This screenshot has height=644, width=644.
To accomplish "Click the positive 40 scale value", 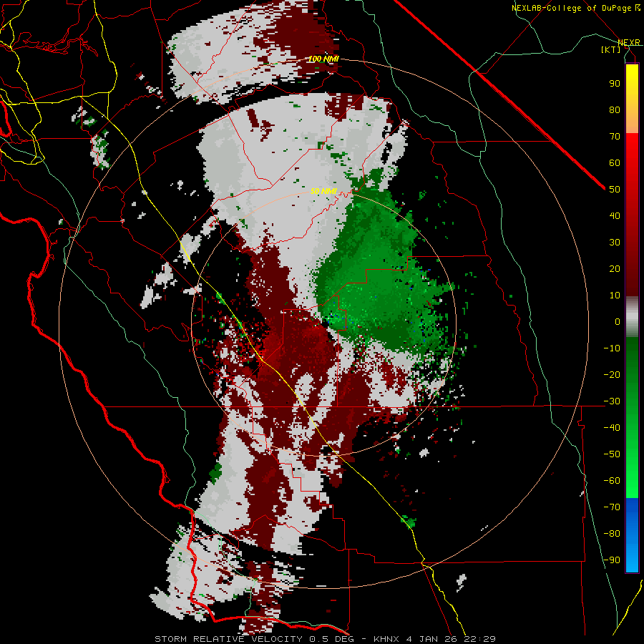I will [615, 216].
